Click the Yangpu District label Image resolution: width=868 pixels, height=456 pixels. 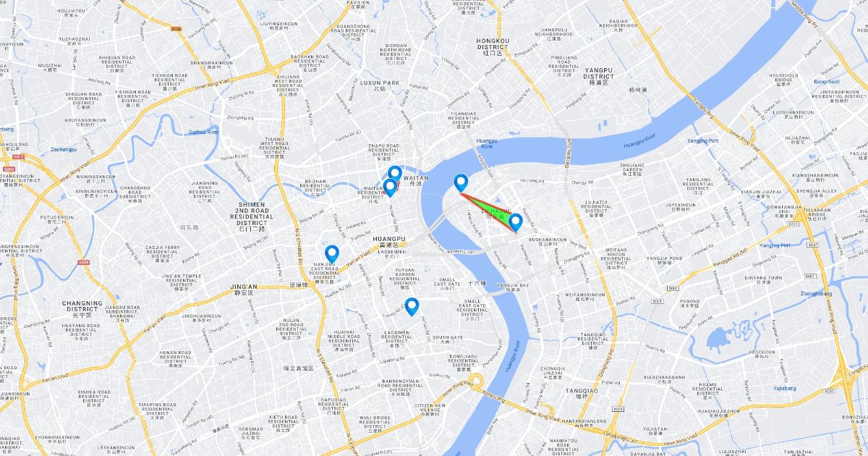tap(598, 76)
